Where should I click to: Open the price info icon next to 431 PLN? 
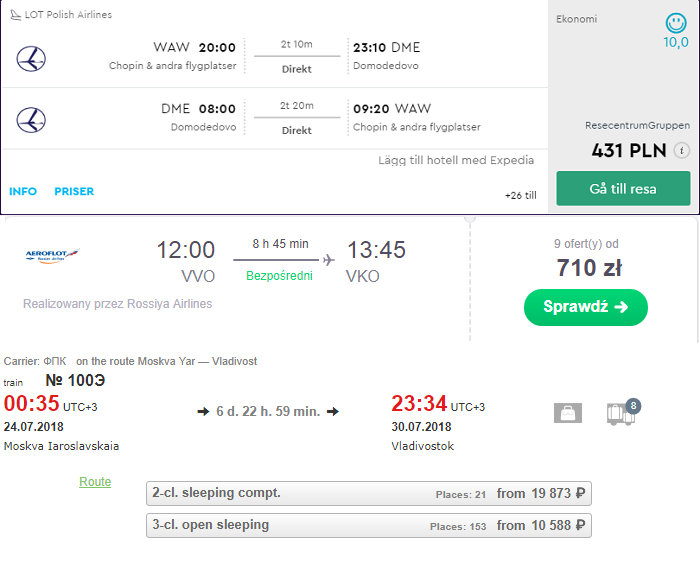tap(682, 150)
